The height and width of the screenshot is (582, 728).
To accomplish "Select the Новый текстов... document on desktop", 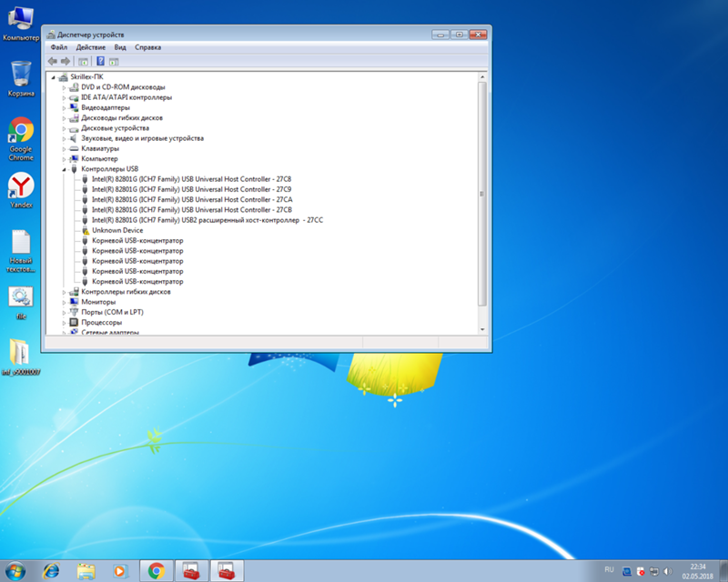I will [x=21, y=251].
